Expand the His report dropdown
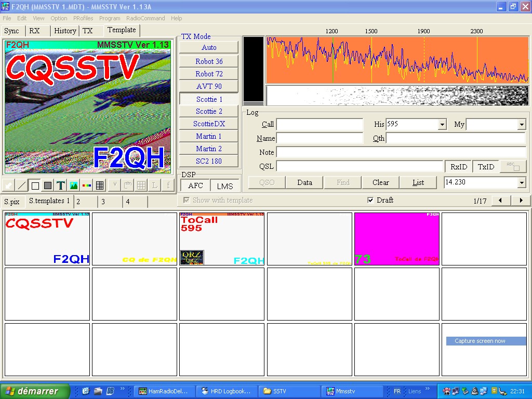The height and width of the screenshot is (399, 532). coord(442,125)
